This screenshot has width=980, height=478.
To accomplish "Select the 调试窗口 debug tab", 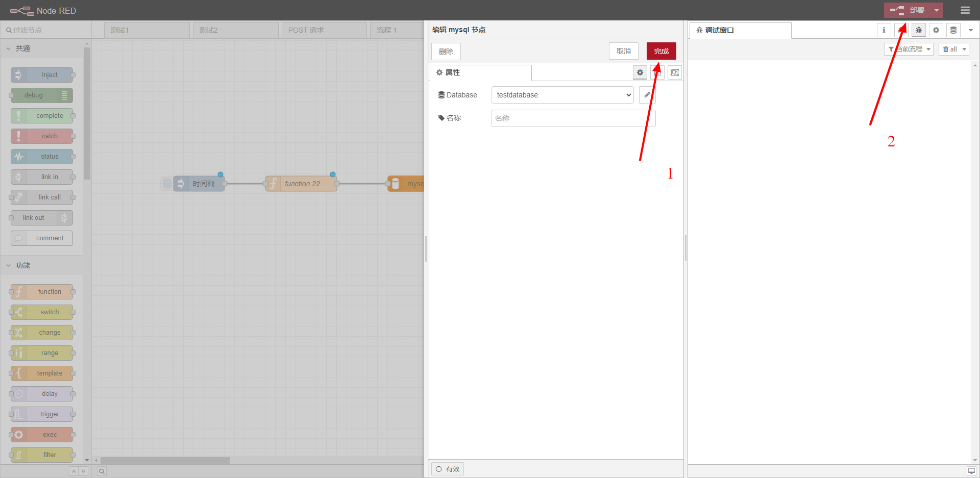I will point(740,30).
